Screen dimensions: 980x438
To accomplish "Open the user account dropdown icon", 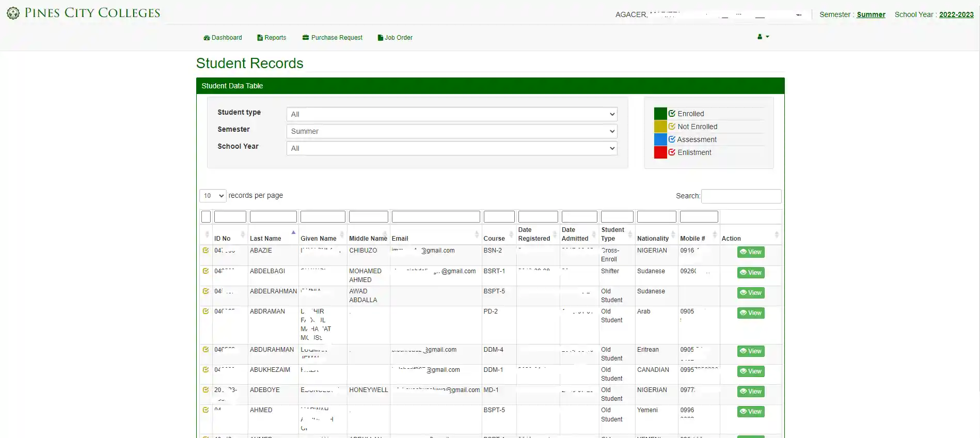I will [763, 37].
